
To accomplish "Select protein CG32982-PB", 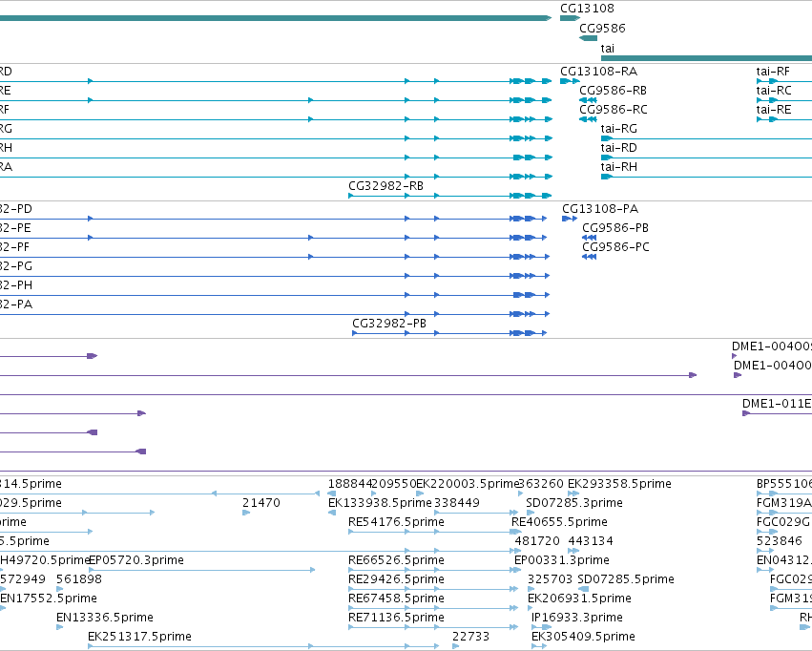I will (389, 324).
